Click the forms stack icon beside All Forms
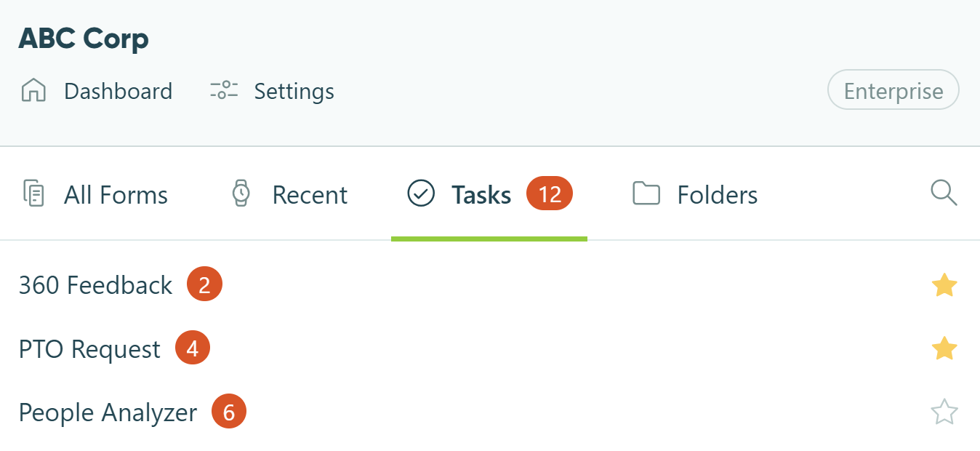This screenshot has height=451, width=980. coord(33,193)
